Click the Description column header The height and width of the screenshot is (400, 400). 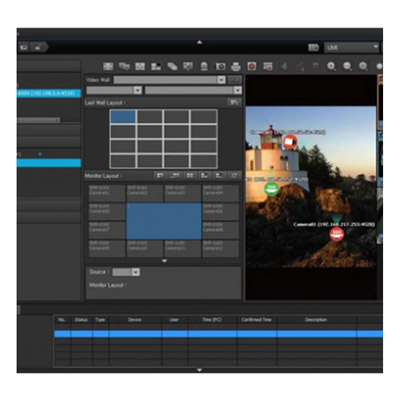click(316, 320)
